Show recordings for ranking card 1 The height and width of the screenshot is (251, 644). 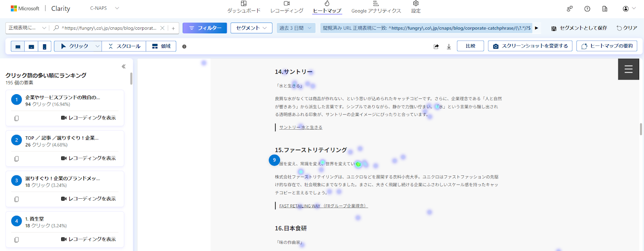pos(89,118)
